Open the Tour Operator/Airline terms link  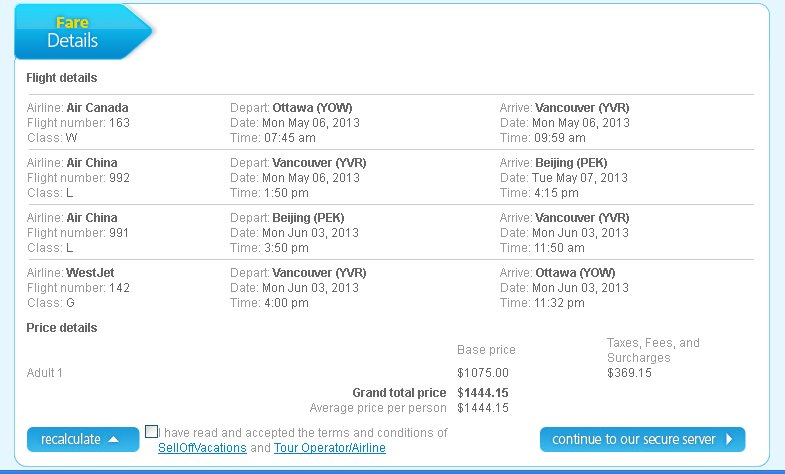329,447
